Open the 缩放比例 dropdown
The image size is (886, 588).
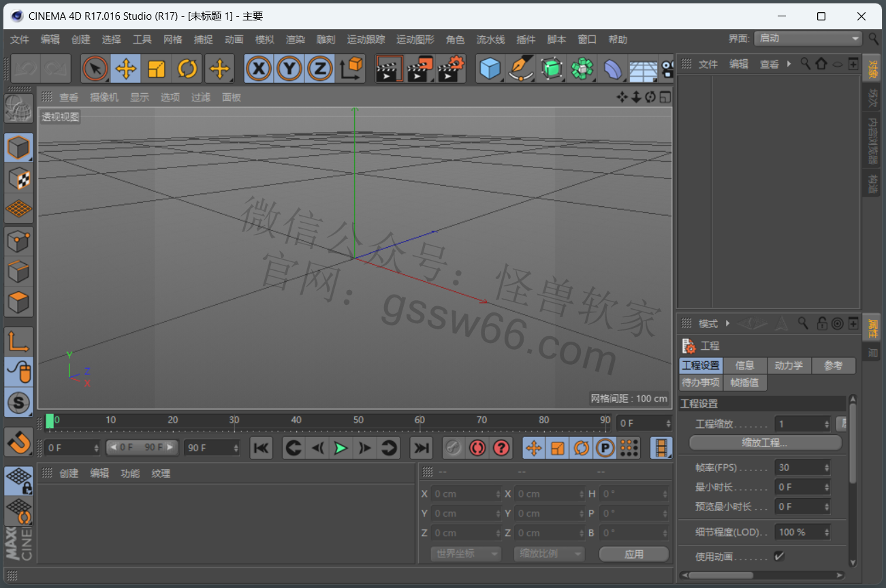(x=549, y=554)
